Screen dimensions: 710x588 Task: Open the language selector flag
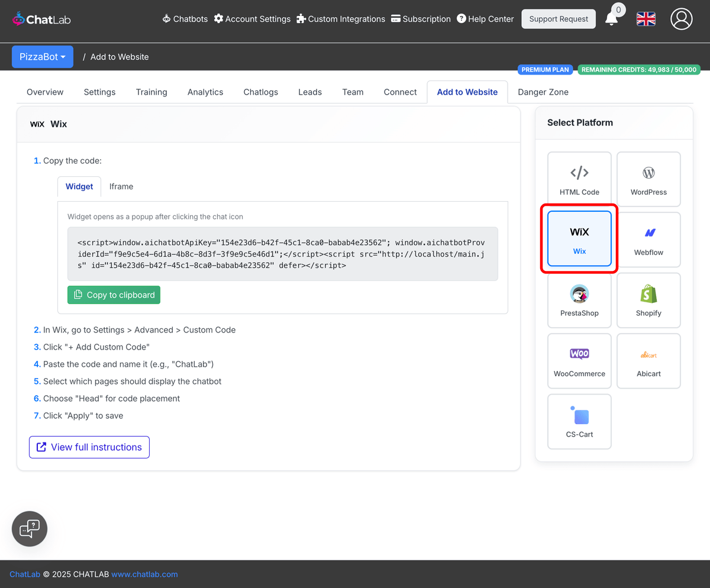coord(646,18)
